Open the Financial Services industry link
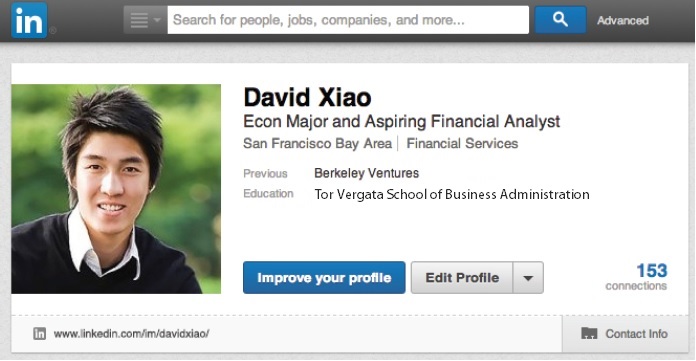Viewport: 696px width, 361px height. (x=462, y=143)
